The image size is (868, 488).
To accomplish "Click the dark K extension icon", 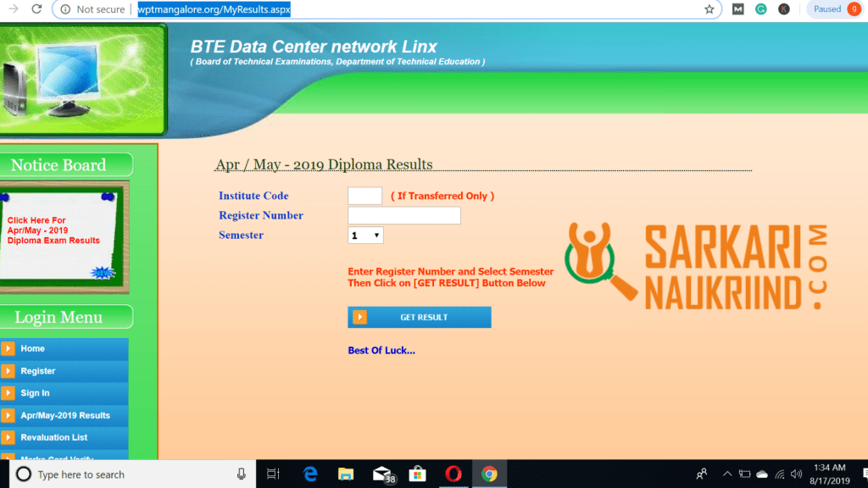I will tap(784, 8).
